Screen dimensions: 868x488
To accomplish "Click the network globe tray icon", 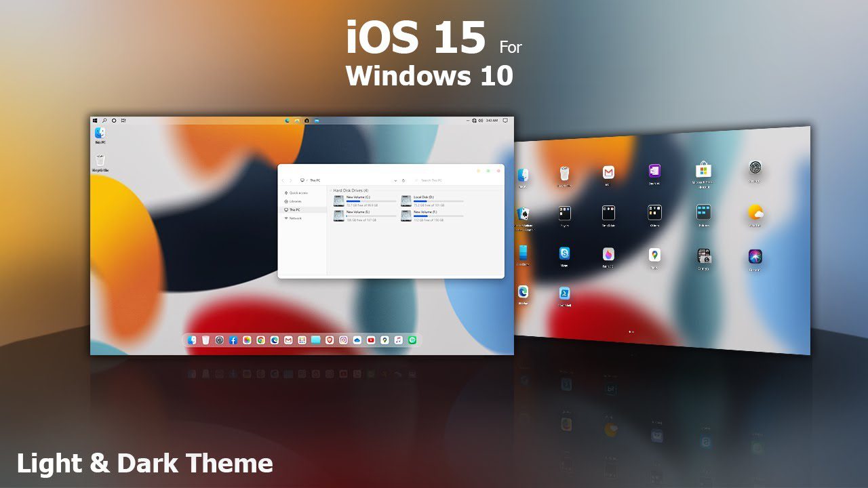I will 474,121.
